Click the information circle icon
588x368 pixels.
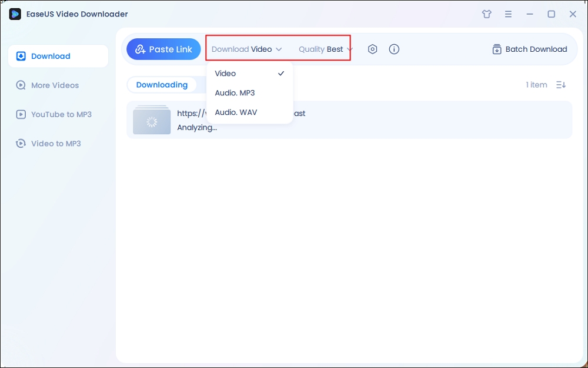click(x=394, y=49)
